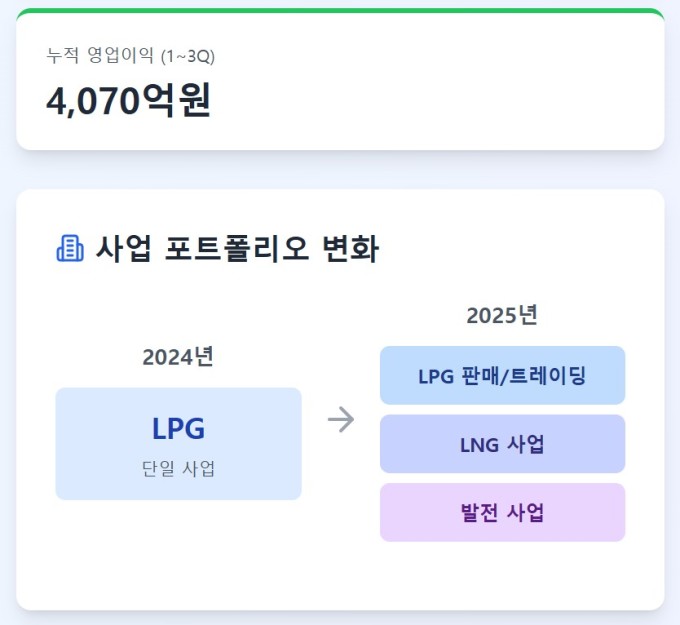This screenshot has width=680, height=625.
Task: Click the 사업 포트폴리오 변화 heading
Action: pyautogui.click(x=237, y=248)
